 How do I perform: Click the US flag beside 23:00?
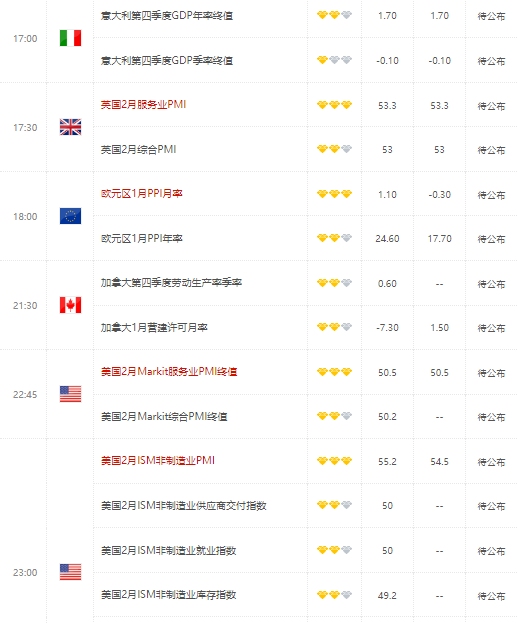[70, 572]
